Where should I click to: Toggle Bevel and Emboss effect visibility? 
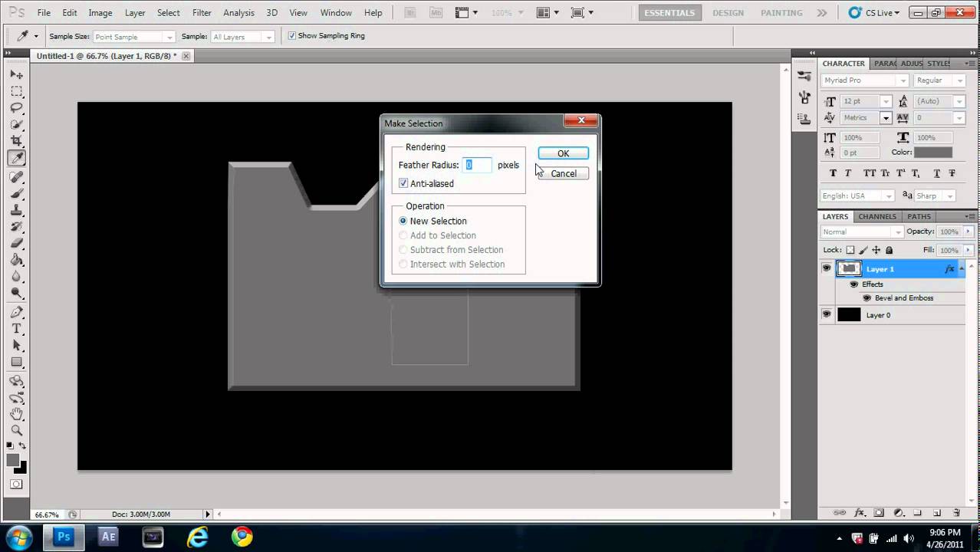tap(867, 298)
